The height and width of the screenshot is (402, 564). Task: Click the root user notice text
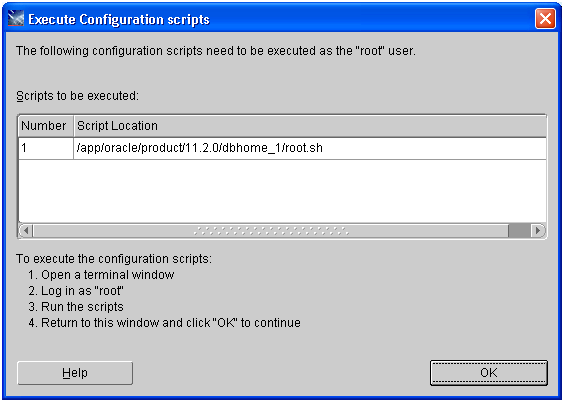(216, 51)
